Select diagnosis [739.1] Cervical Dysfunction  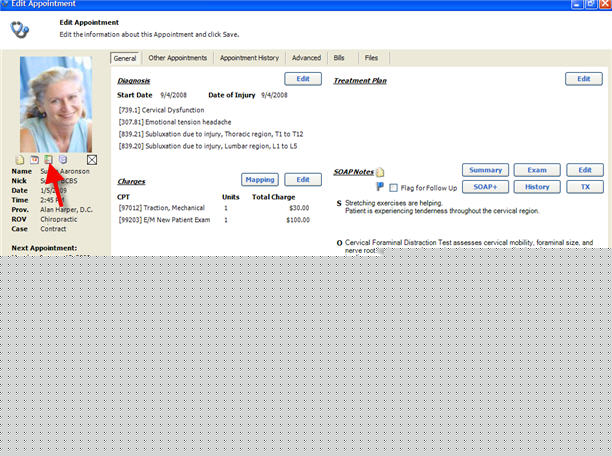point(161,110)
